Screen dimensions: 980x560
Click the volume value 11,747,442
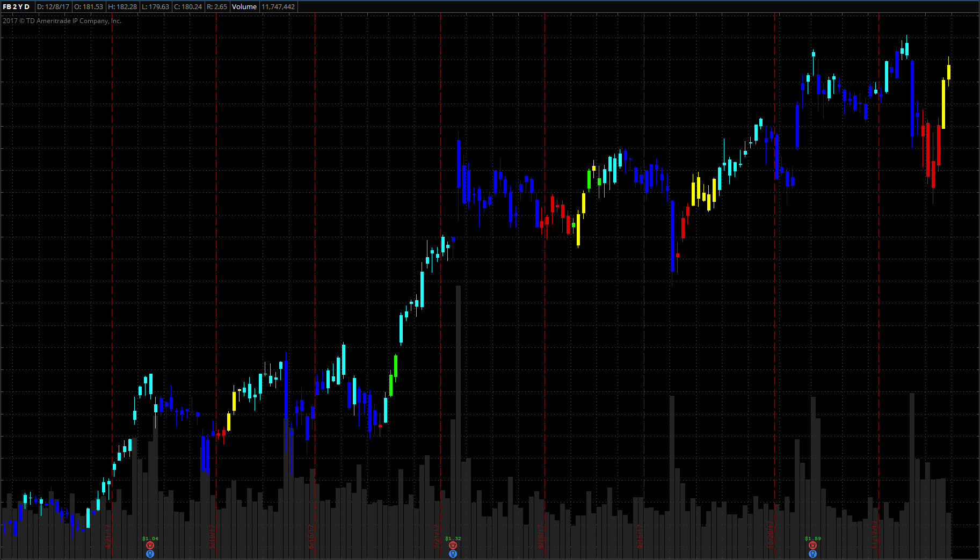click(278, 7)
